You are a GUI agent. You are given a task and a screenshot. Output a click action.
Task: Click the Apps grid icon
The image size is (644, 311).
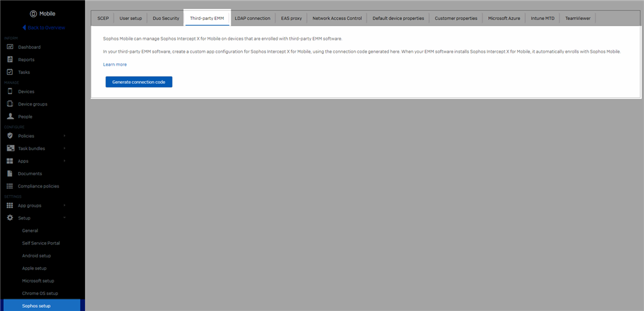[x=10, y=160]
